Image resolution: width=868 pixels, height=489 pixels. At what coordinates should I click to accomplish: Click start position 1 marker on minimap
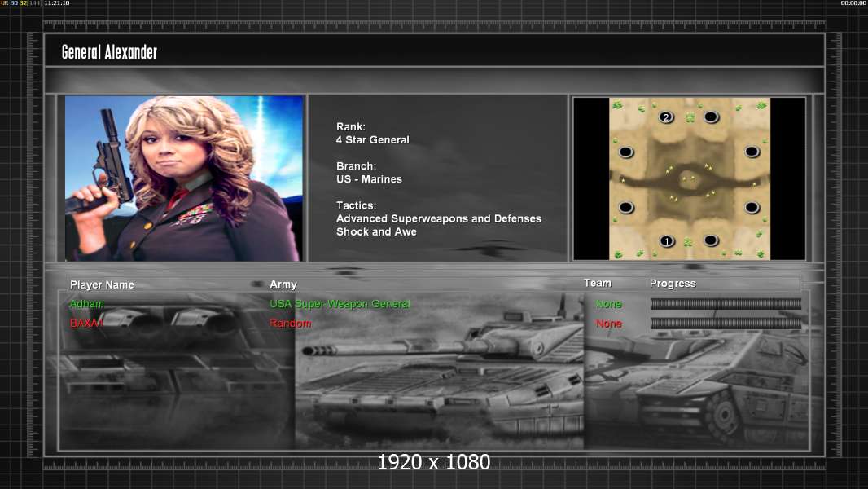[x=667, y=241]
